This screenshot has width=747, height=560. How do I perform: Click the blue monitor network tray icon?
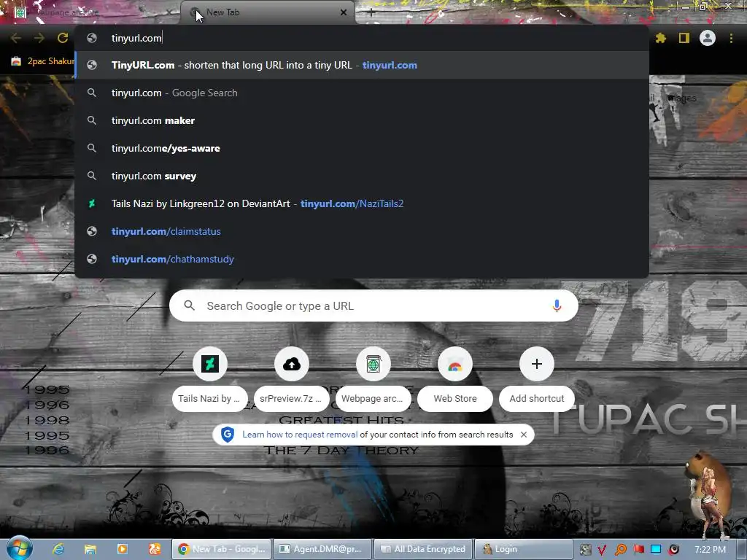[656, 550]
